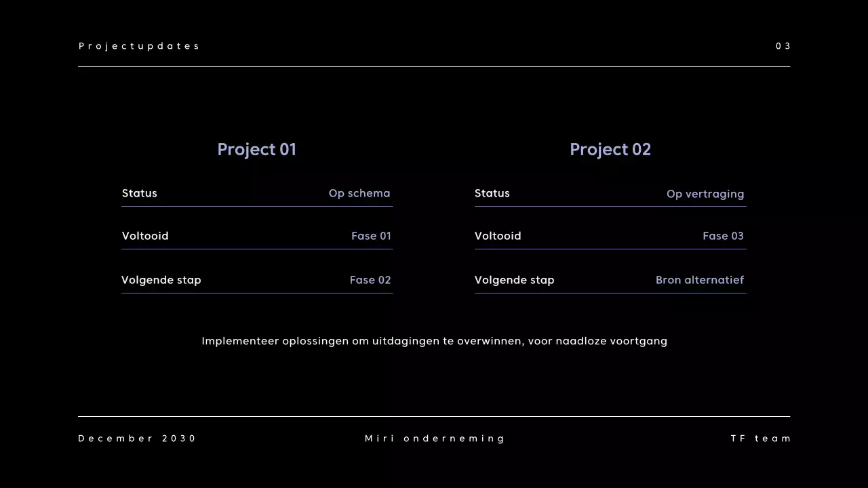Select the December 2030 footer date
Image resolution: width=868 pixels, height=488 pixels.
pos(137,439)
